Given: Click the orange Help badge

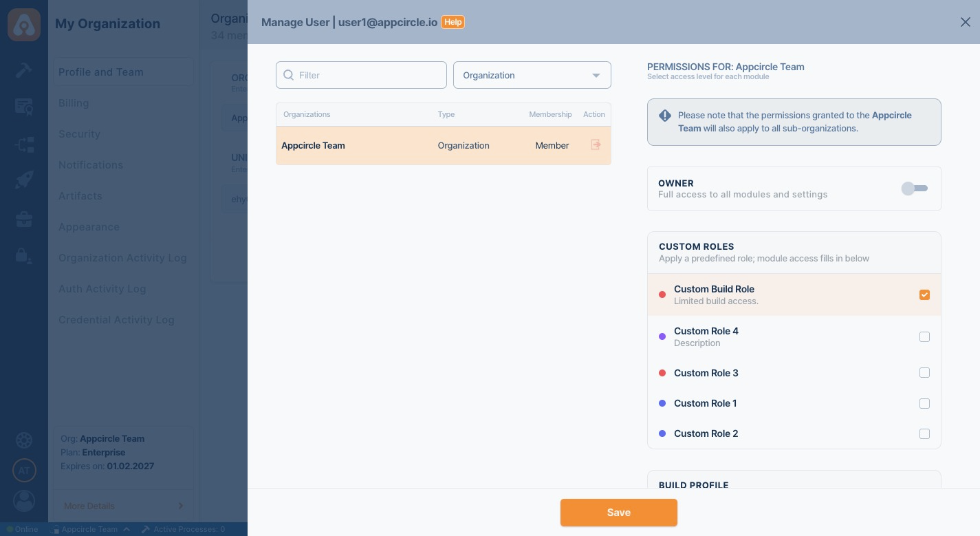Looking at the screenshot, I should 453,22.
